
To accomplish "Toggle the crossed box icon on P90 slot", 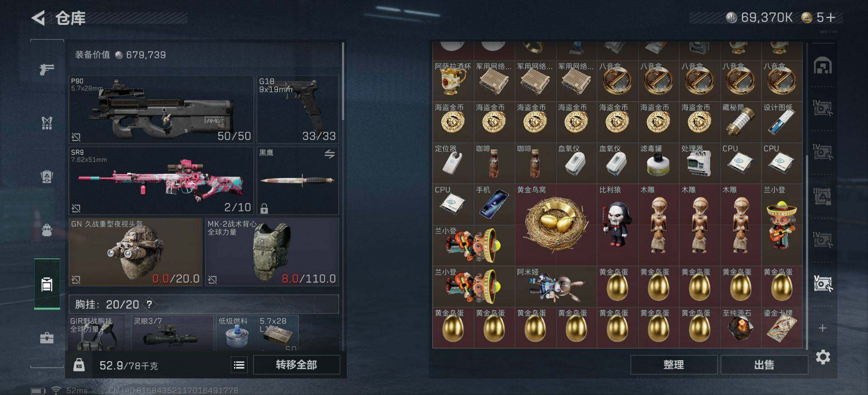I will click(76, 137).
